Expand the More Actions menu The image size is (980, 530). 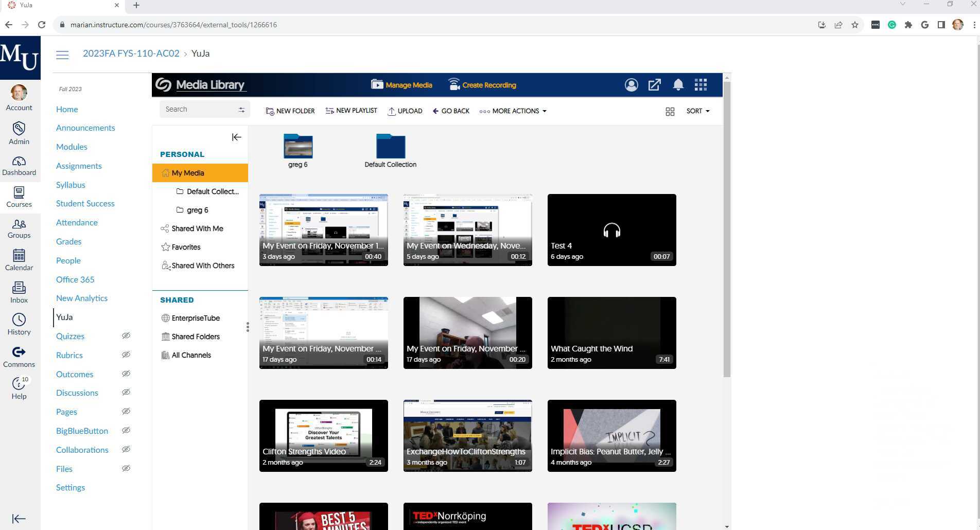[x=513, y=111]
